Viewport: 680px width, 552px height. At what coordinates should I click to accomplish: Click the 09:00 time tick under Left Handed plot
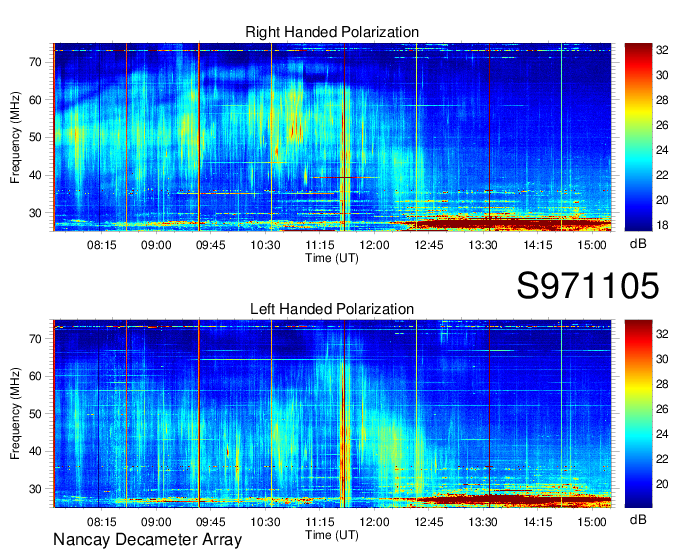tap(156, 522)
